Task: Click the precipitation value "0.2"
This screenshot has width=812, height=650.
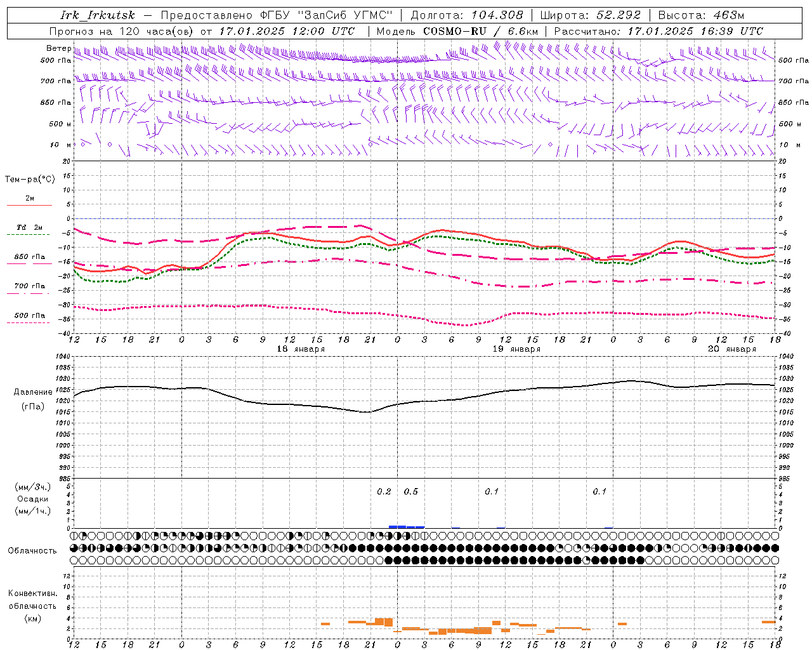Action: point(384,492)
